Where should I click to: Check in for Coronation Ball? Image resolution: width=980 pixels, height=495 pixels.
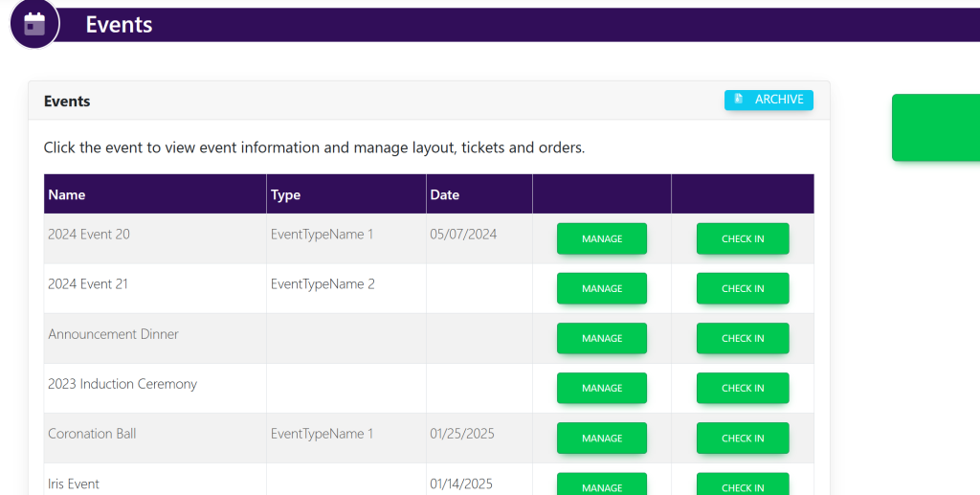click(x=742, y=438)
